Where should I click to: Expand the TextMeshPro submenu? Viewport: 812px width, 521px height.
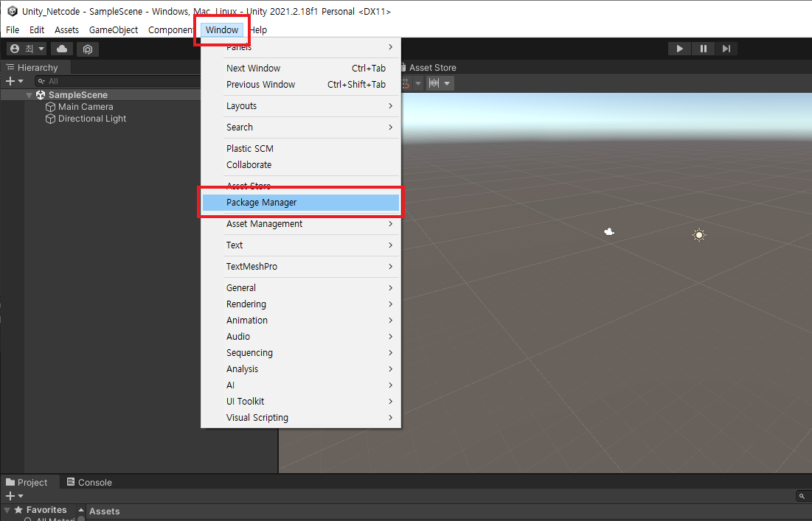coord(301,267)
